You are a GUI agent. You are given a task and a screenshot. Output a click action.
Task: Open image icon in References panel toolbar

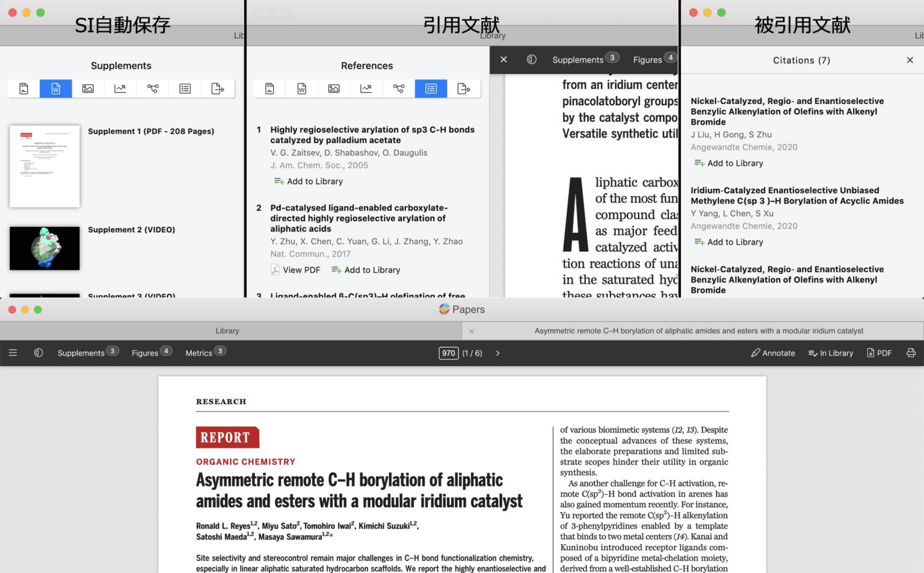point(334,88)
